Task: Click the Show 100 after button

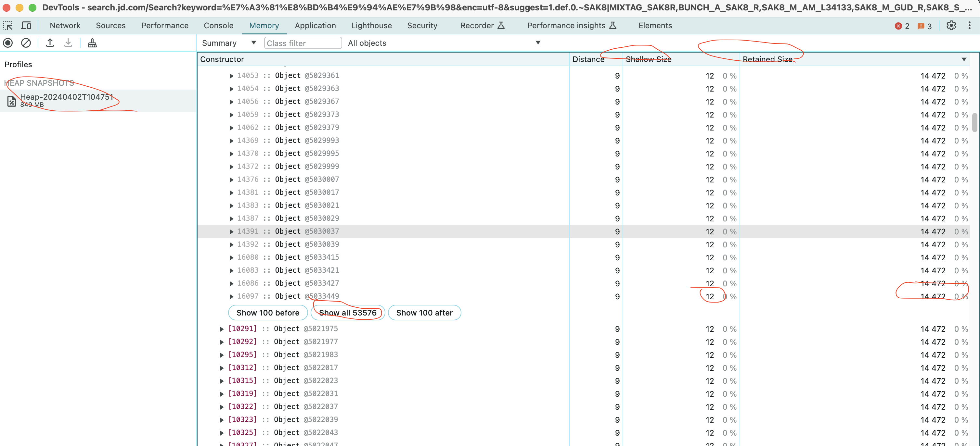Action: (424, 313)
